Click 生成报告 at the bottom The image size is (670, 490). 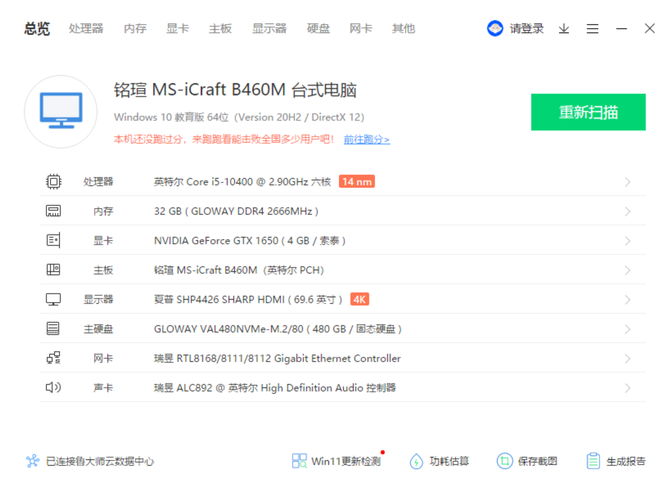point(615,461)
